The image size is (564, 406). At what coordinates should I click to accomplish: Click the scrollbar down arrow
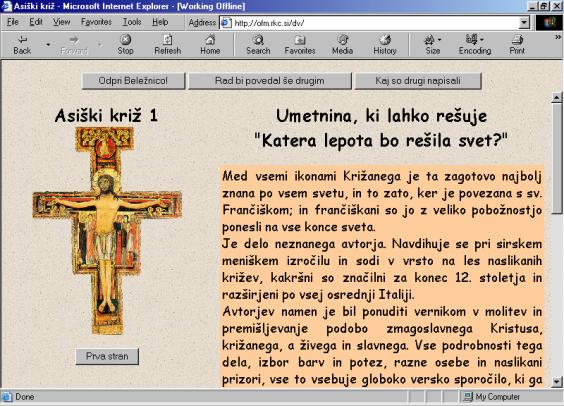557,381
